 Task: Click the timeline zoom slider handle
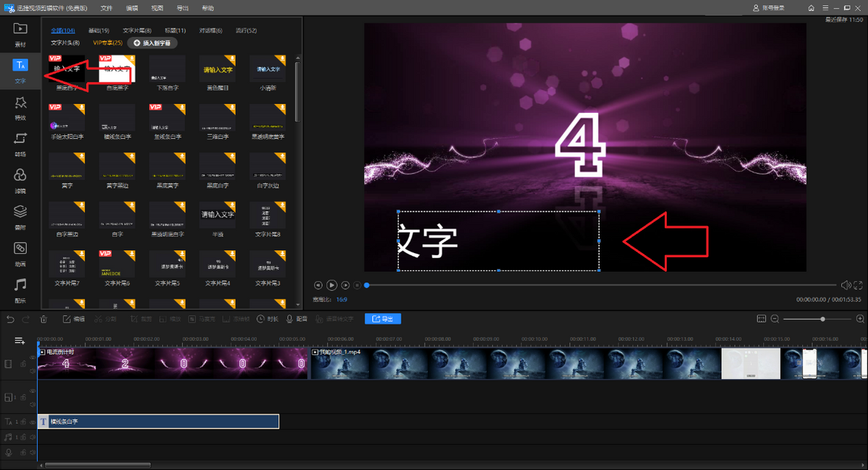pos(822,319)
